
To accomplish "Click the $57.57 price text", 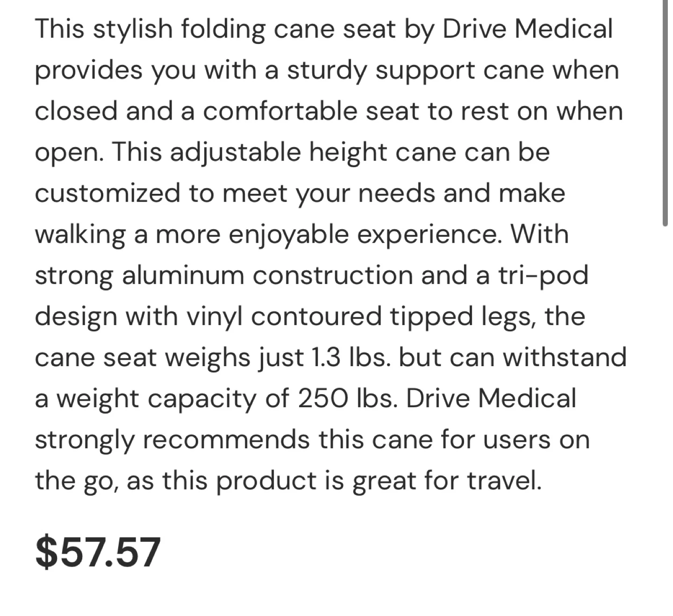I will (x=98, y=552).
